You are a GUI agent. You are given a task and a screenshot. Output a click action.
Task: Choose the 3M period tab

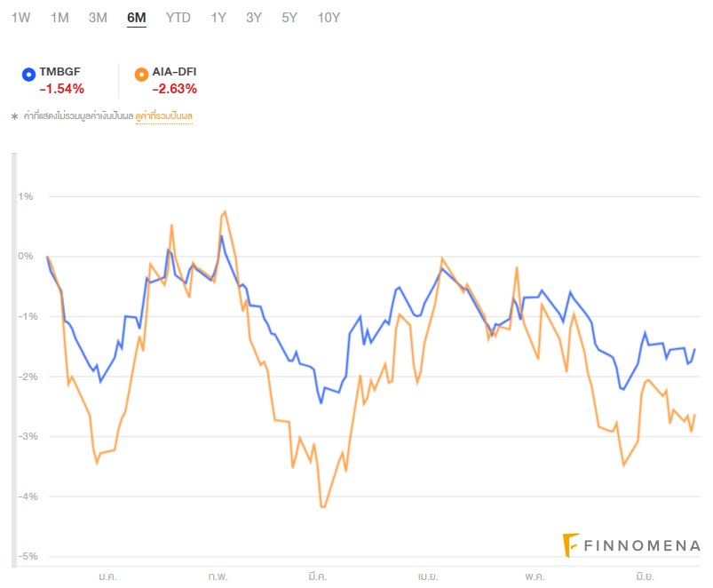point(98,18)
